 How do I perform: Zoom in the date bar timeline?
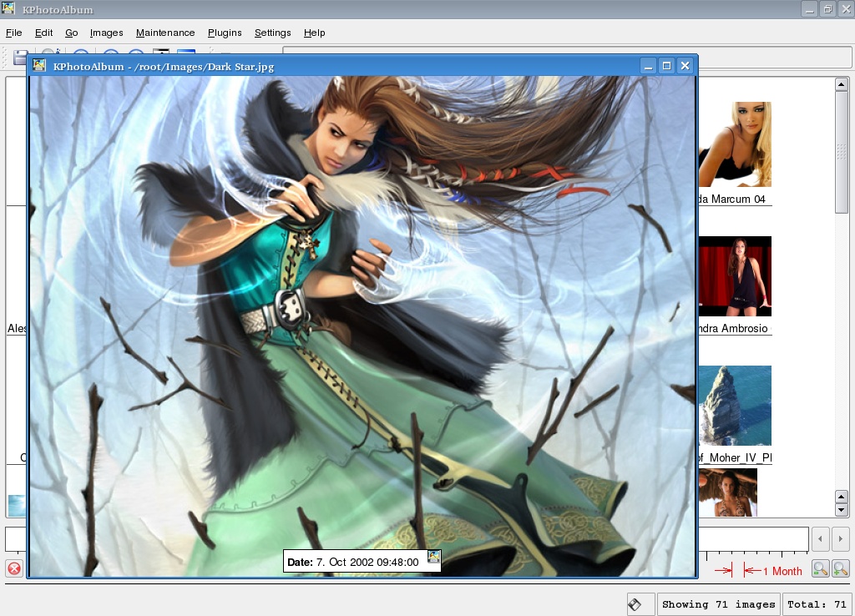(840, 569)
